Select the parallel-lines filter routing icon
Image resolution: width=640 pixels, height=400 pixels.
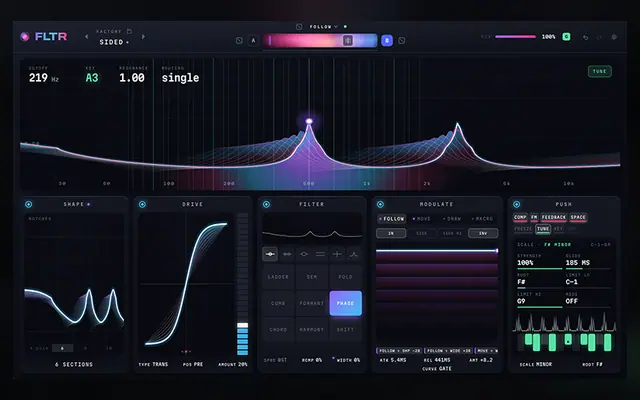click(x=320, y=254)
